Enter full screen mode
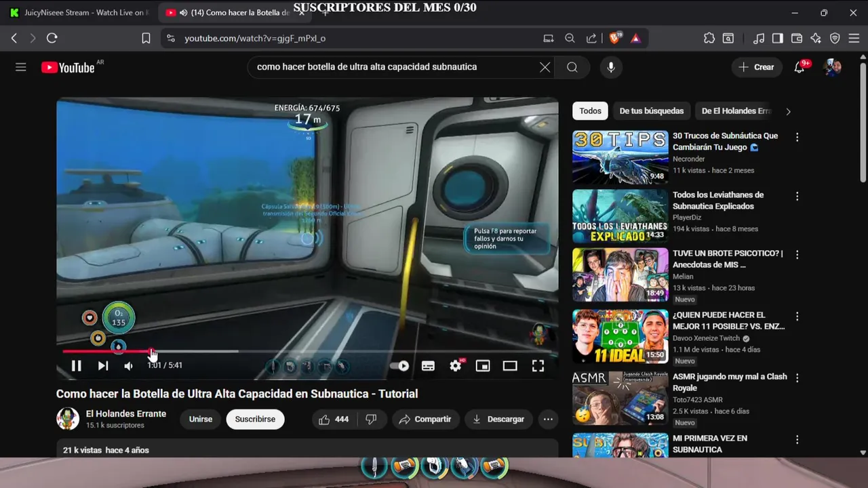This screenshot has width=868, height=488. click(538, 366)
